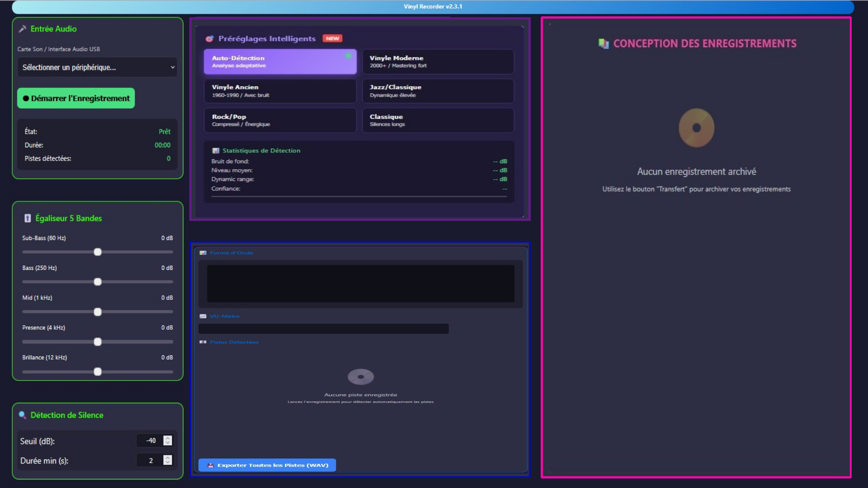
Task: Click Démarrer l'Enregistrement button
Action: (76, 98)
